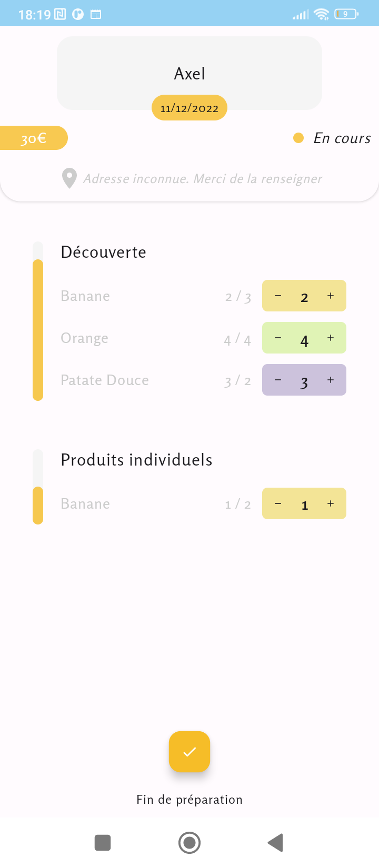The height and width of the screenshot is (868, 379).
Task: Tap the minus icon next to Banane in Découverte
Action: 278,296
